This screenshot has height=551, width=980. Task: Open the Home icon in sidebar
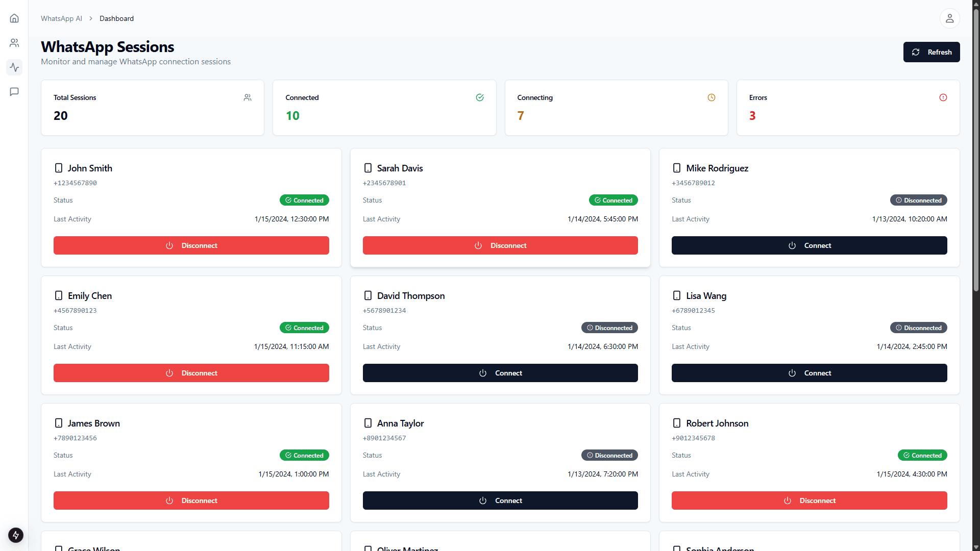pos(14,18)
